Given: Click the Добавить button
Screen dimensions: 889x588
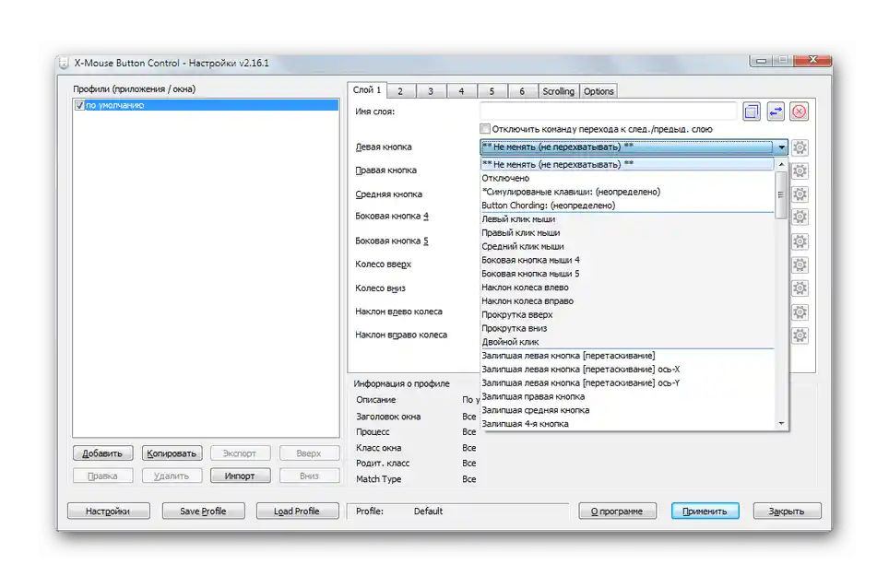Looking at the screenshot, I should point(102,453).
